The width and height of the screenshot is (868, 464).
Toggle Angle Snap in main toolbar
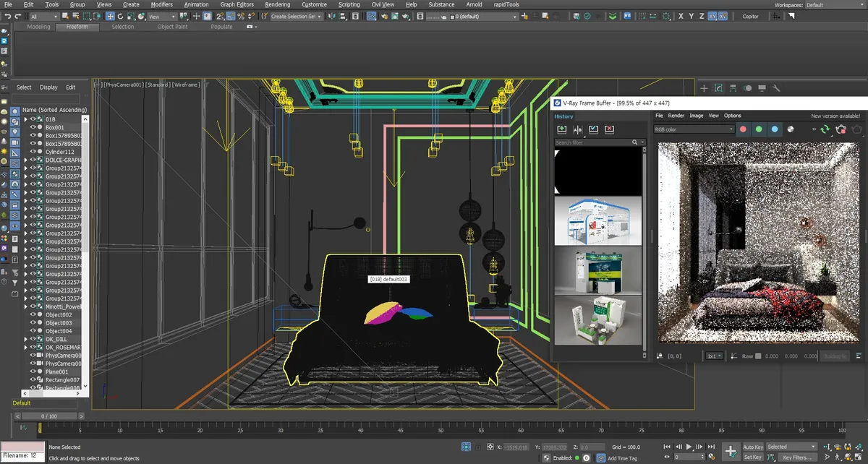click(231, 16)
